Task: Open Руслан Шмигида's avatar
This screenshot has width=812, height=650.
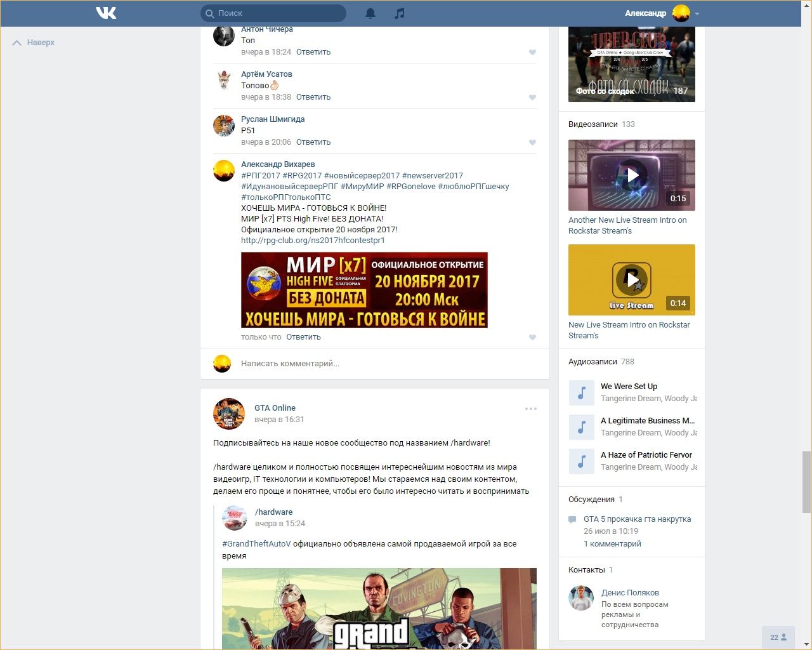Action: (224, 126)
